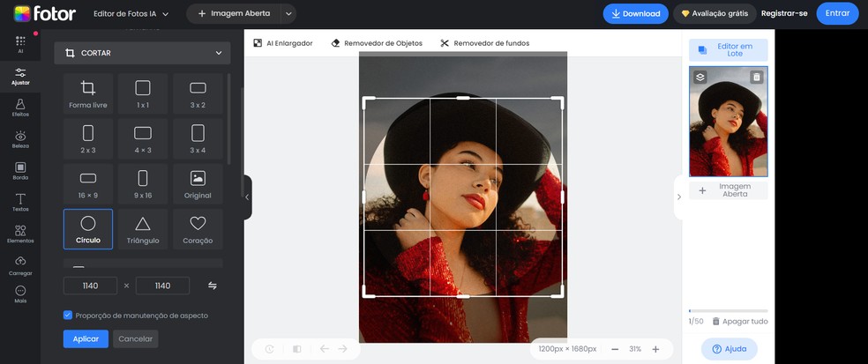Delete the image via trash icon on thumbnail

tap(756, 78)
